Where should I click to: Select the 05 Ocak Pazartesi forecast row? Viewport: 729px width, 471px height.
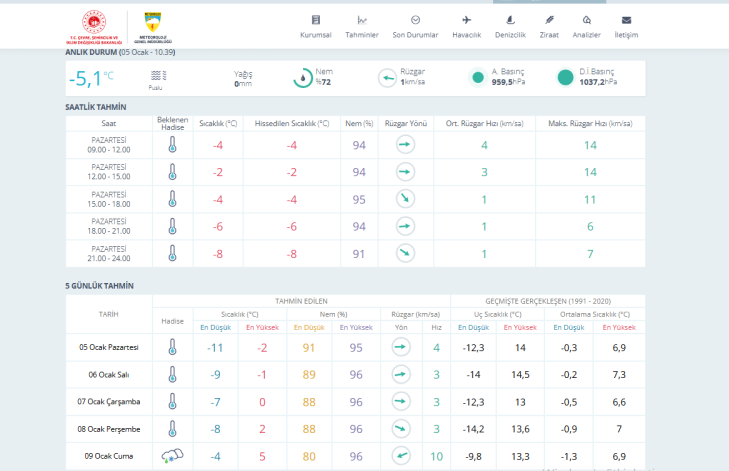tap(109, 348)
